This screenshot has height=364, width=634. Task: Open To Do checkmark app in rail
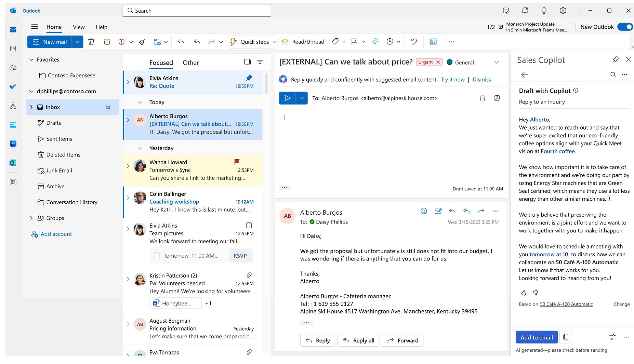[x=13, y=86]
